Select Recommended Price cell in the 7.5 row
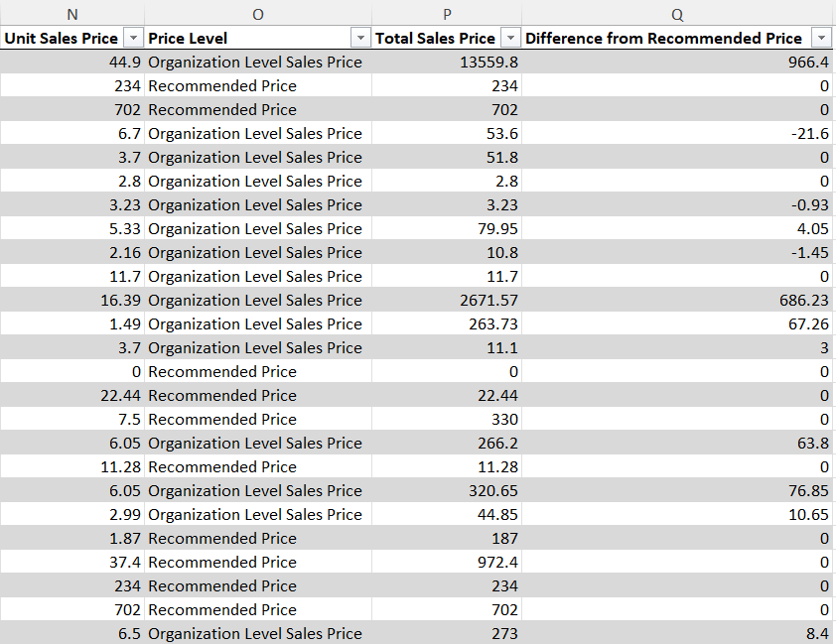Screen dimensions: 836x644 point(258,419)
